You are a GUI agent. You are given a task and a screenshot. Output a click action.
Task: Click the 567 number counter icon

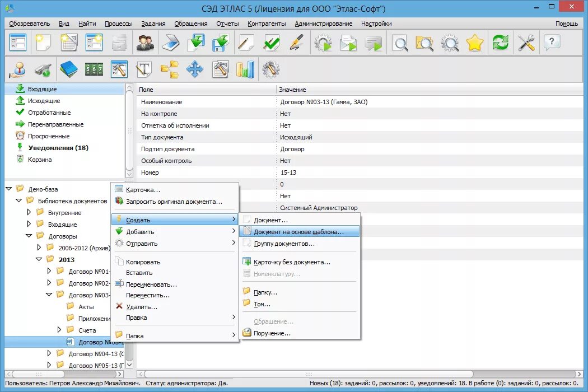pos(94,69)
